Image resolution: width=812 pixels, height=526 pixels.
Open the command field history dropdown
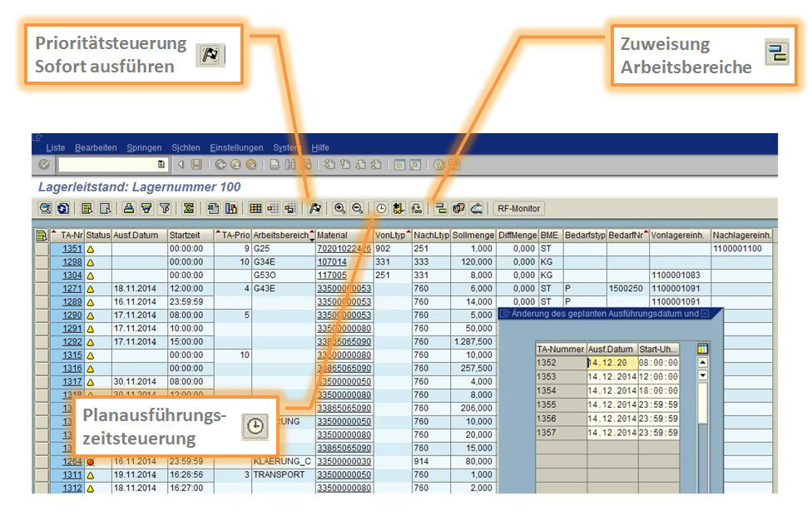tap(161, 165)
